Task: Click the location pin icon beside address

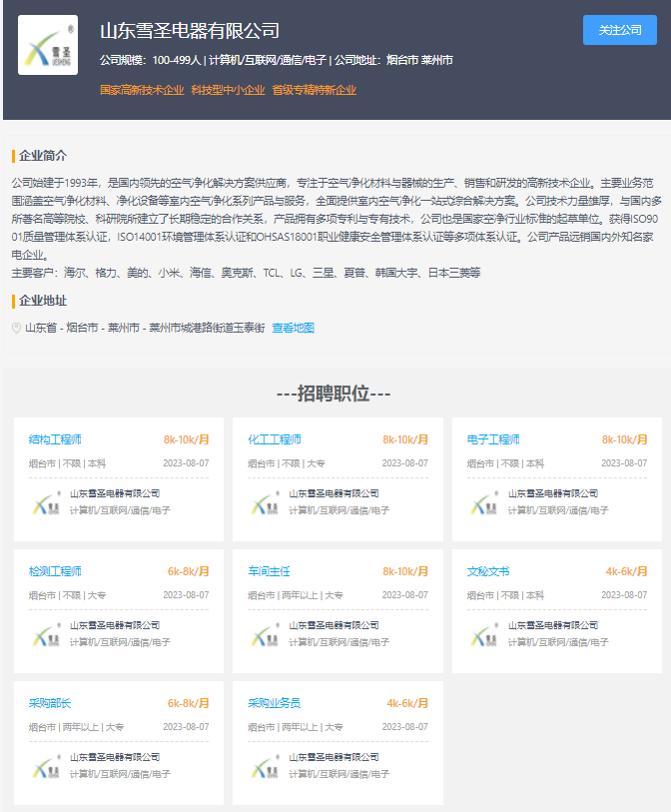Action: tap(16, 328)
